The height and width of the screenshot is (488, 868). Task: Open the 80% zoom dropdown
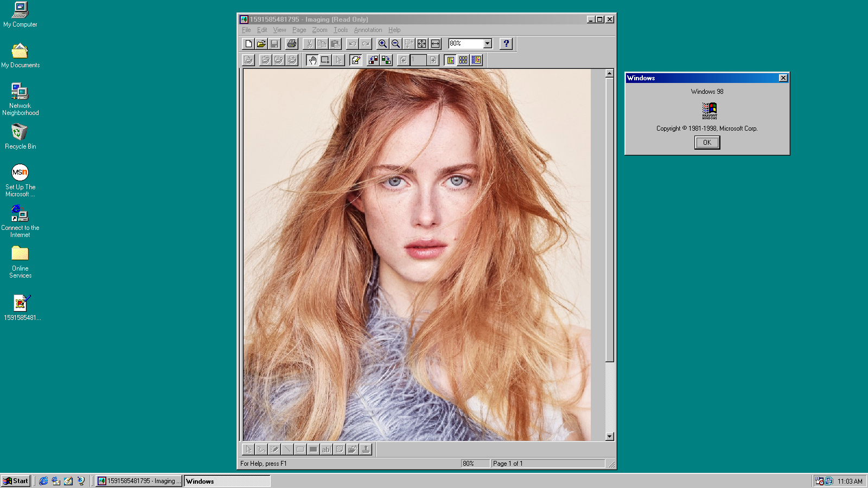(487, 44)
